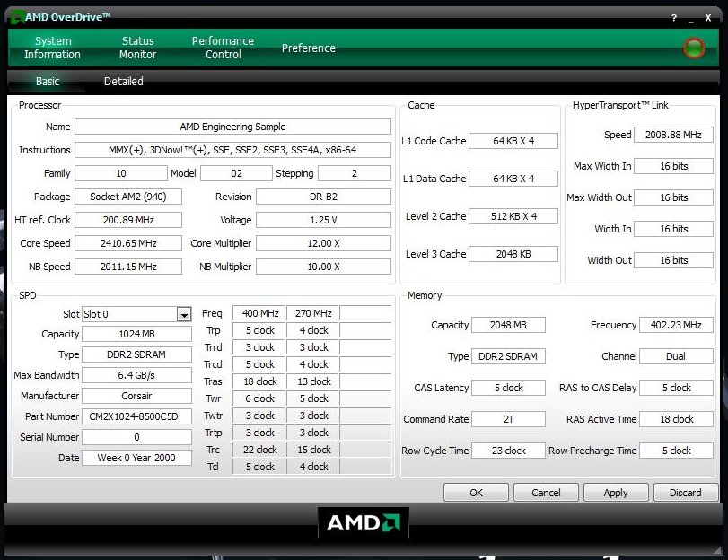Click the Slot 0 combo box field
728x560 pixels.
[x=136, y=314]
